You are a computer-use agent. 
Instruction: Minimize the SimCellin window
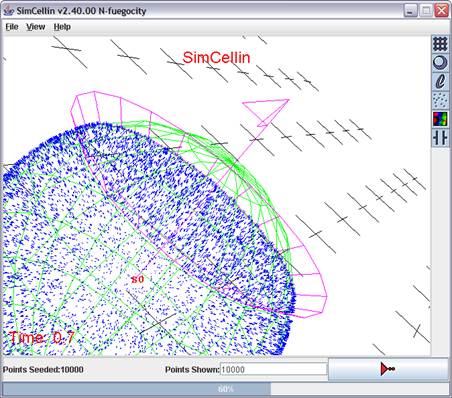(x=411, y=10)
